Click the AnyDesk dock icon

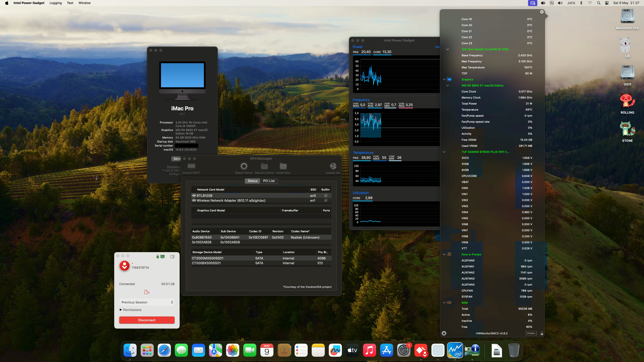tap(421, 350)
